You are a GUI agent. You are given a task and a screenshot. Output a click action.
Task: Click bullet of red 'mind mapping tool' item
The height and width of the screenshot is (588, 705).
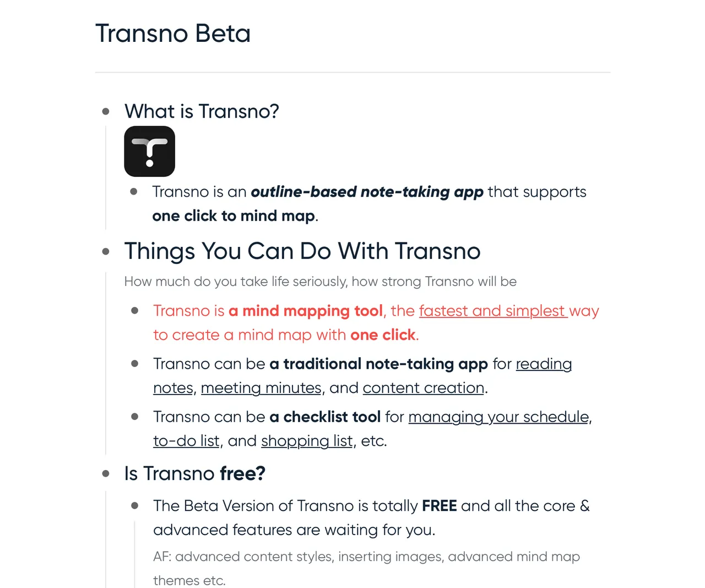134,311
